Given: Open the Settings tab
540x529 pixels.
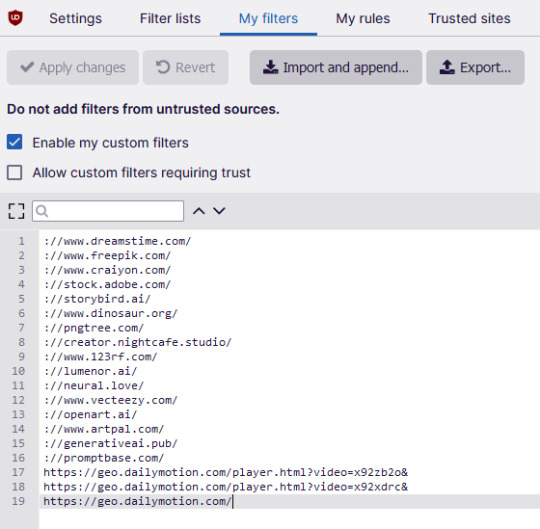Looking at the screenshot, I should [x=75, y=18].
